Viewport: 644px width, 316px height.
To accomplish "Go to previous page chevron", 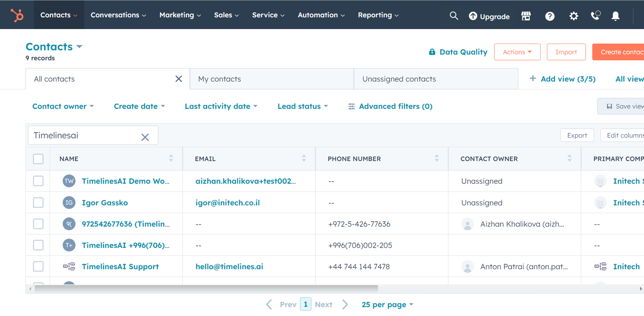I will 269,304.
